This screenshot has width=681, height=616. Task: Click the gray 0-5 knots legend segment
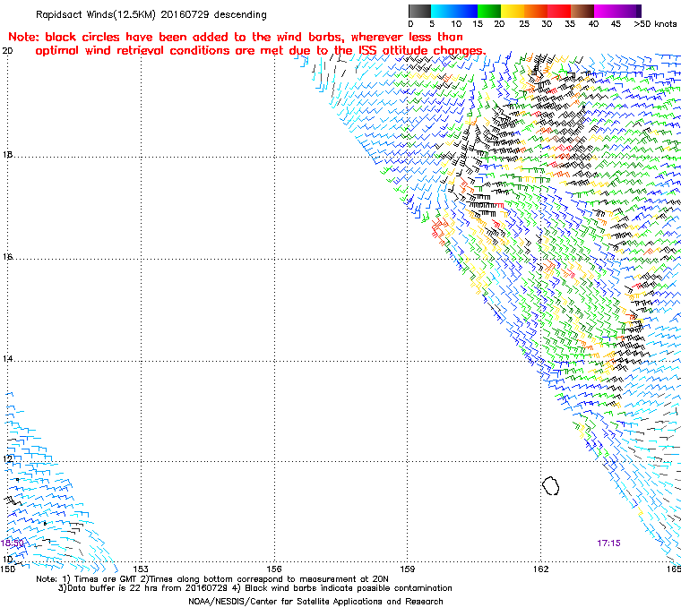[x=419, y=11]
